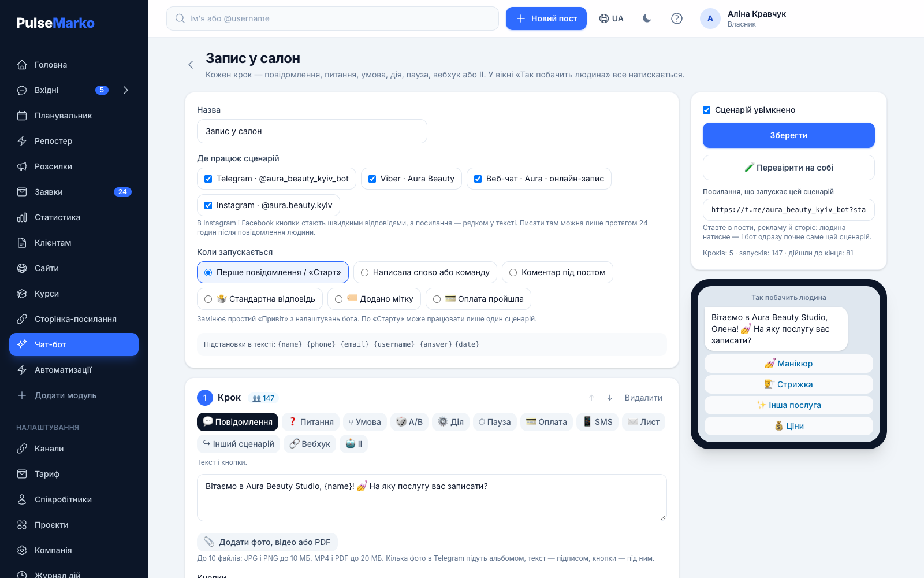
Task: Click the blue Зберегти button
Action: point(789,135)
